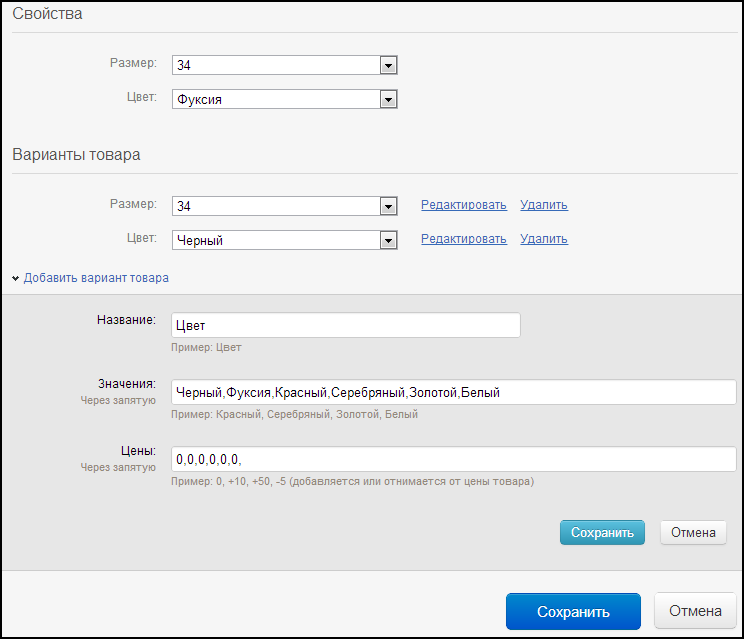Open the Размер dropdown under Варианты товара
Viewport: 744px width, 639px height.
pos(284,206)
